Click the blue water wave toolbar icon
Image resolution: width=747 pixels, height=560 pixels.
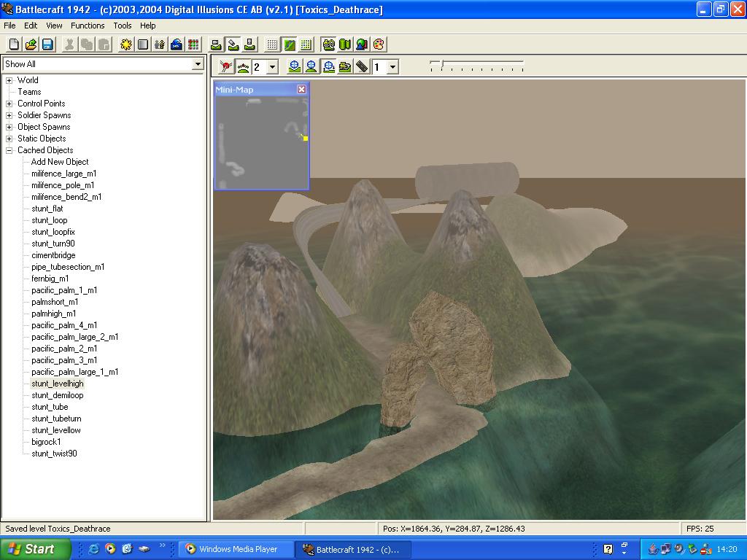pyautogui.click(x=177, y=44)
